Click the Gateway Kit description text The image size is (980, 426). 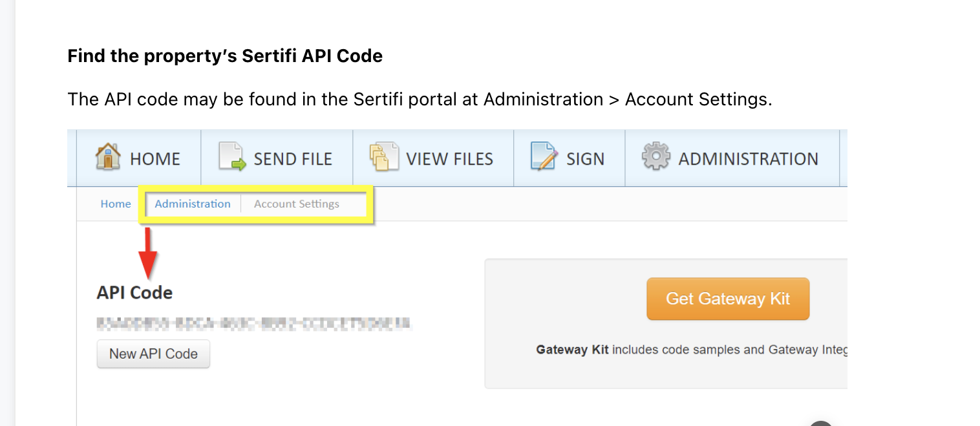coord(692,350)
